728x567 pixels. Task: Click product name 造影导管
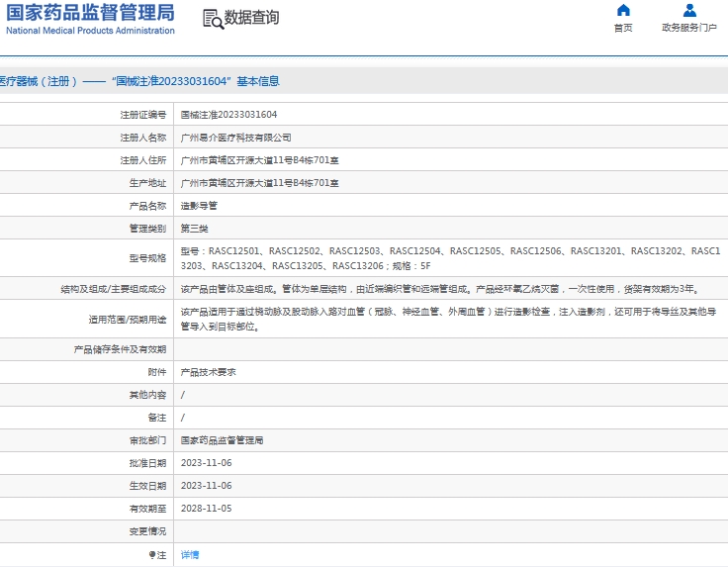pos(199,206)
